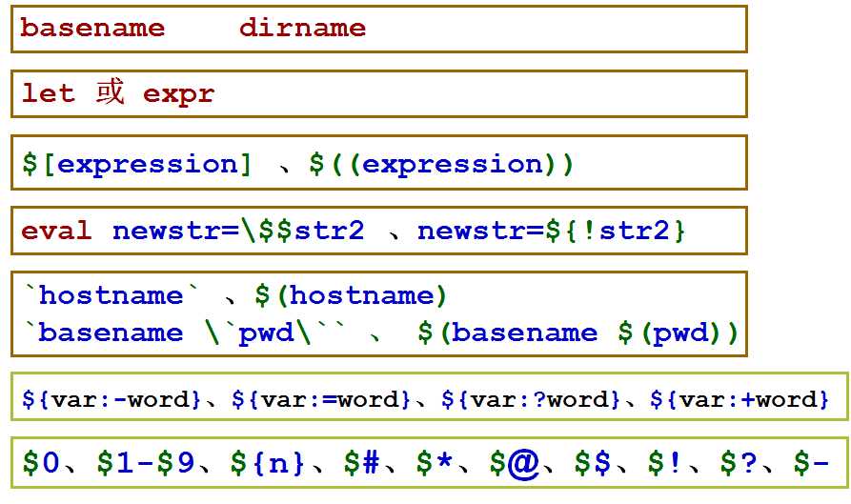851x504 pixels.
Task: Click the text $((expression))
Action: pyautogui.click(x=441, y=164)
